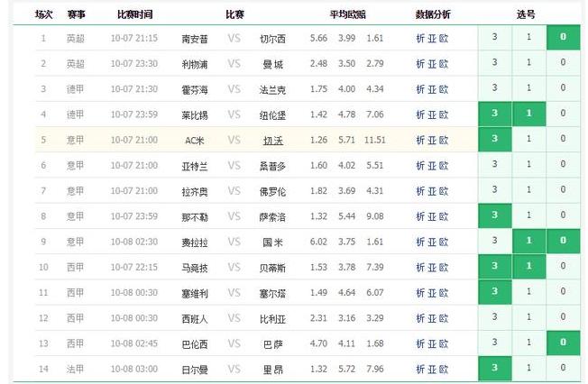
Task: Click the odds value 9.08
Action: tap(375, 216)
